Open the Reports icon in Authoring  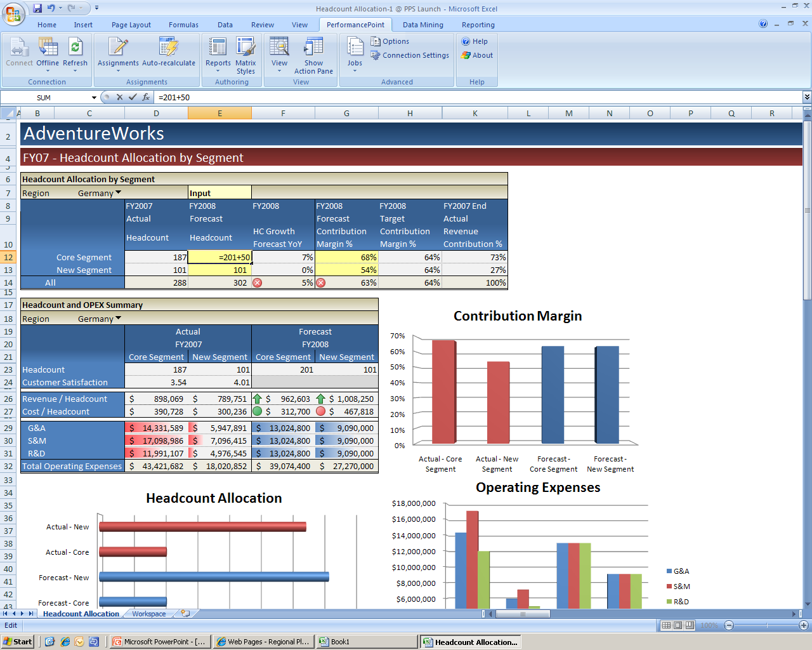[218, 47]
